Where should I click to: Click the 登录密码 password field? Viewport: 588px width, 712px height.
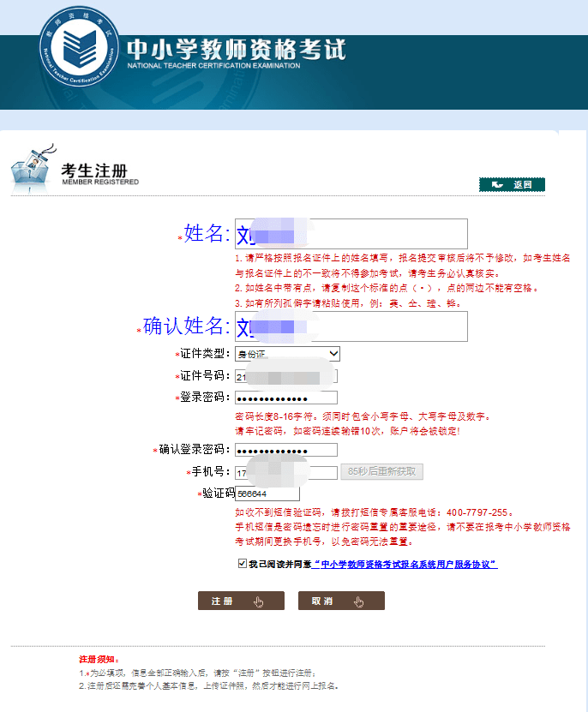pos(286,398)
